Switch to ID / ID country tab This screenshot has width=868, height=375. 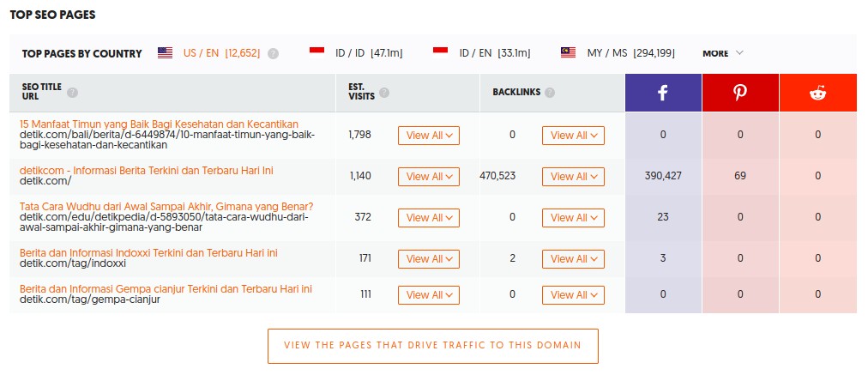tap(369, 53)
